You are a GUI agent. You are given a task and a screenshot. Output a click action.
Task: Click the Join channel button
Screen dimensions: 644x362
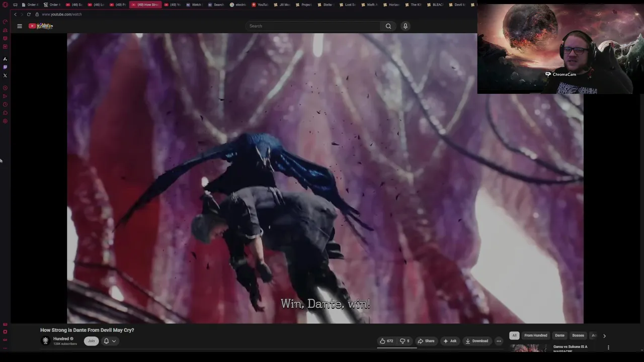(x=91, y=341)
